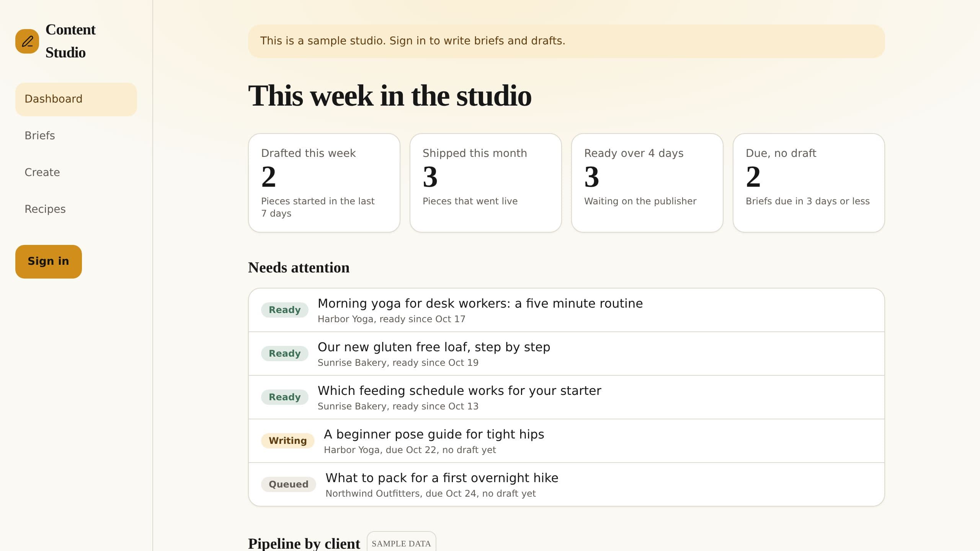The height and width of the screenshot is (551, 980).
Task: Select the Shipped this month card
Action: click(x=486, y=183)
